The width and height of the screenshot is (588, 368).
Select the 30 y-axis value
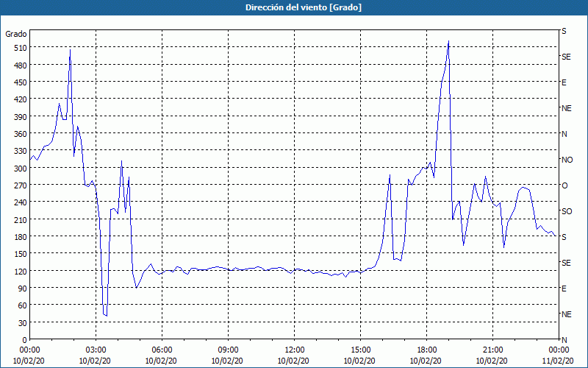23,323
